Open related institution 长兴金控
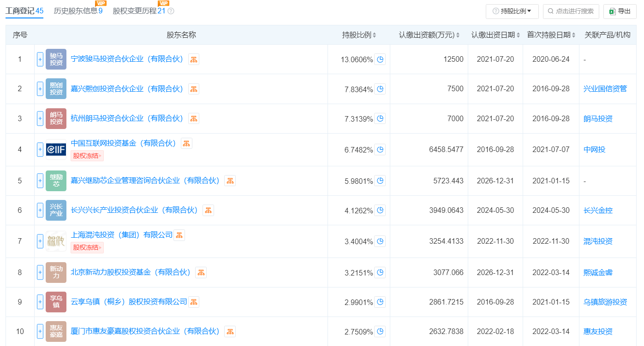644x346 pixels. pos(598,211)
